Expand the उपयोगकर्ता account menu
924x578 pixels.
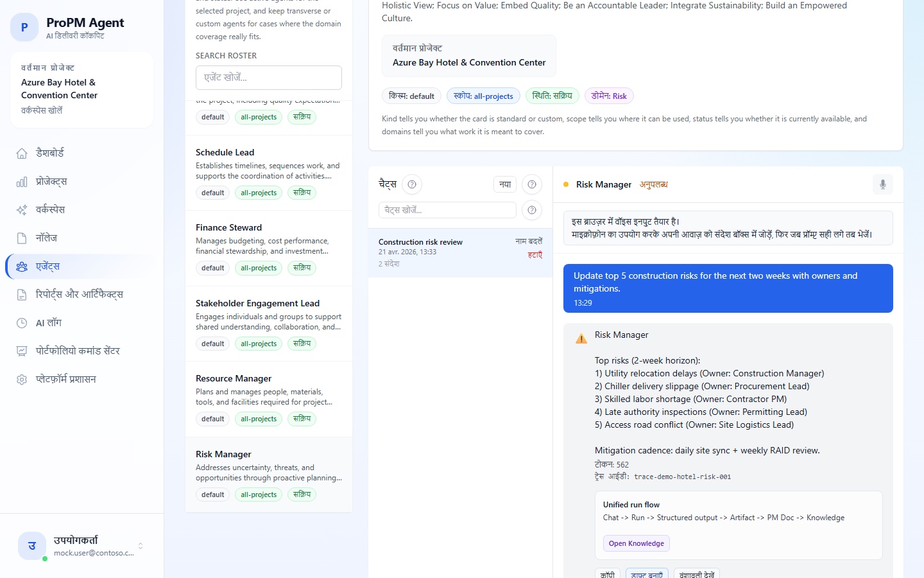coord(140,546)
